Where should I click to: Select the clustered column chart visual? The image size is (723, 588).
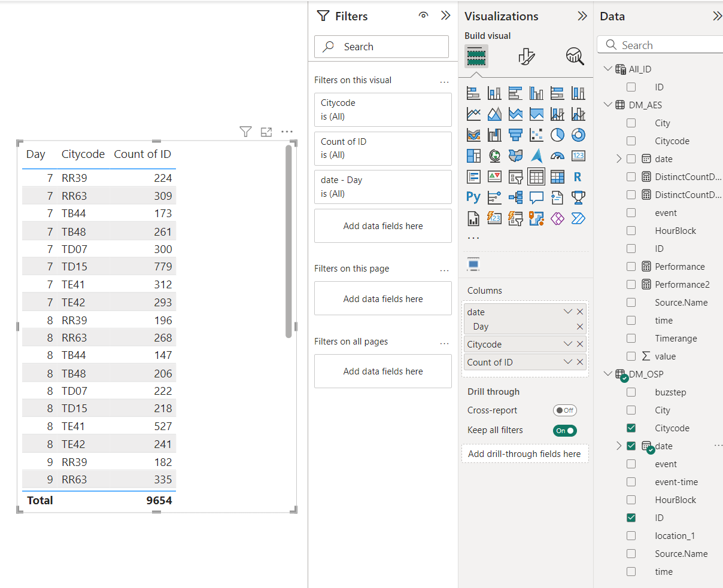coord(536,93)
